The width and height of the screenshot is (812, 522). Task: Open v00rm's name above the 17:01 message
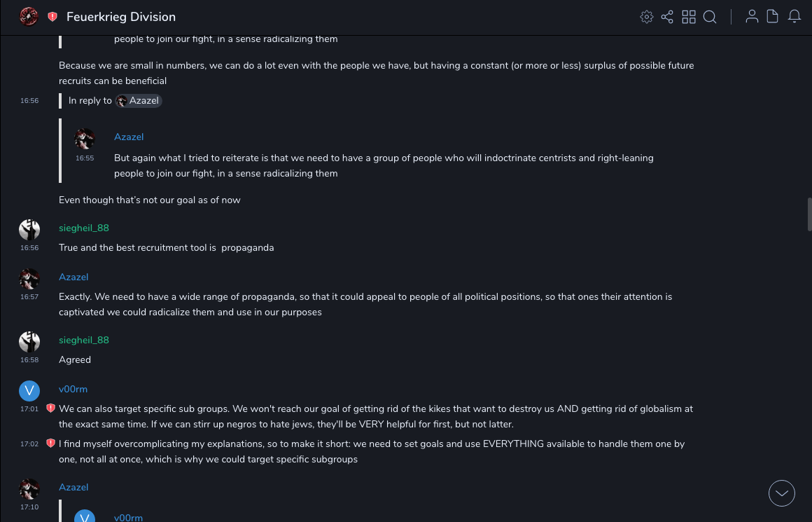73,389
